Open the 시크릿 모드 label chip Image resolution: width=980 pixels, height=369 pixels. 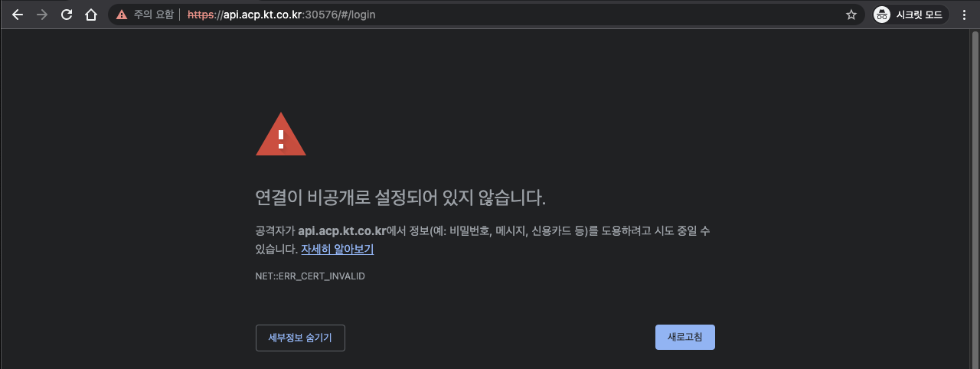(x=919, y=15)
